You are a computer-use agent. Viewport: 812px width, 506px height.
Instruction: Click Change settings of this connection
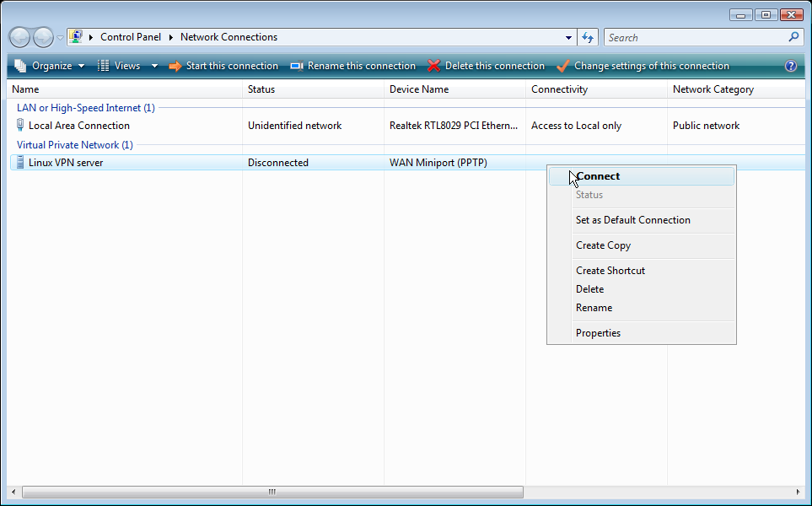tap(643, 66)
